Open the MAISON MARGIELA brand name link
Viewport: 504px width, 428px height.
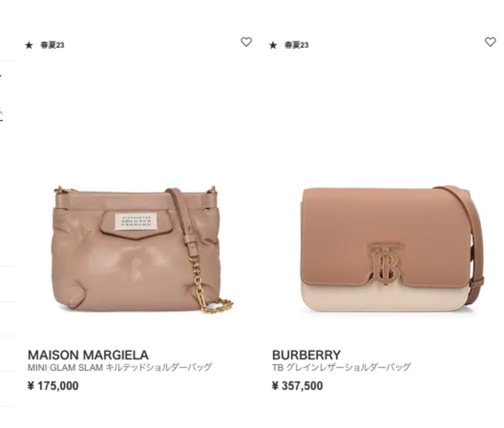point(88,355)
